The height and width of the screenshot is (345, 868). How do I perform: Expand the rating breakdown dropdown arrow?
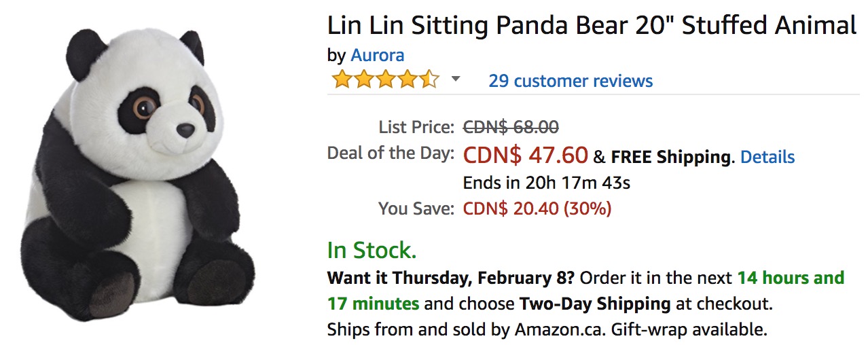coord(456,79)
